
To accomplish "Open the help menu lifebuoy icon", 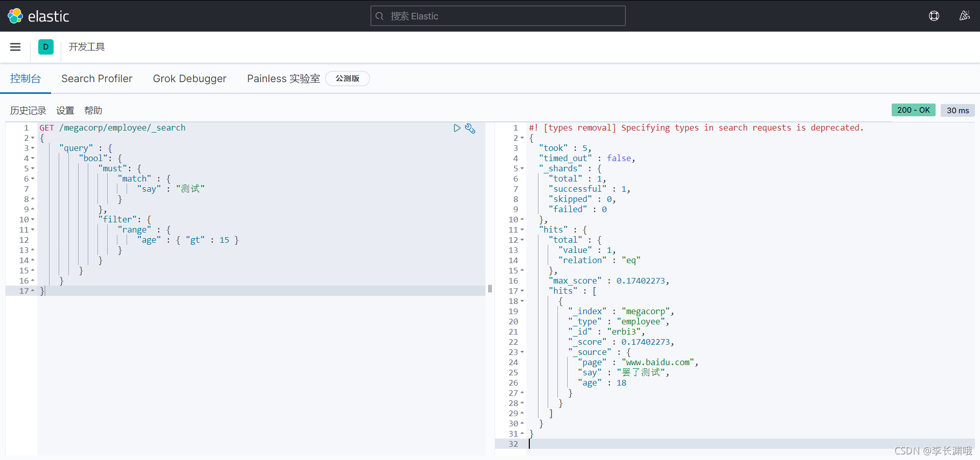I will [x=934, y=16].
